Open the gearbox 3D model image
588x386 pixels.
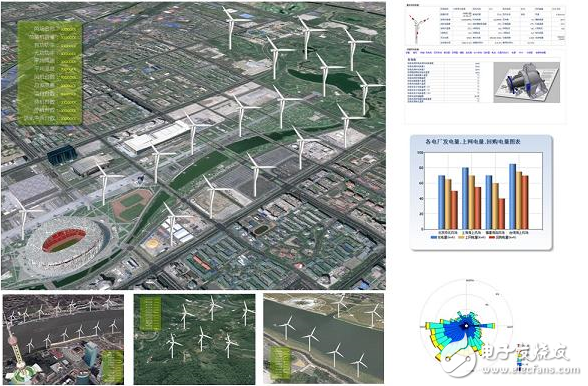[526, 82]
